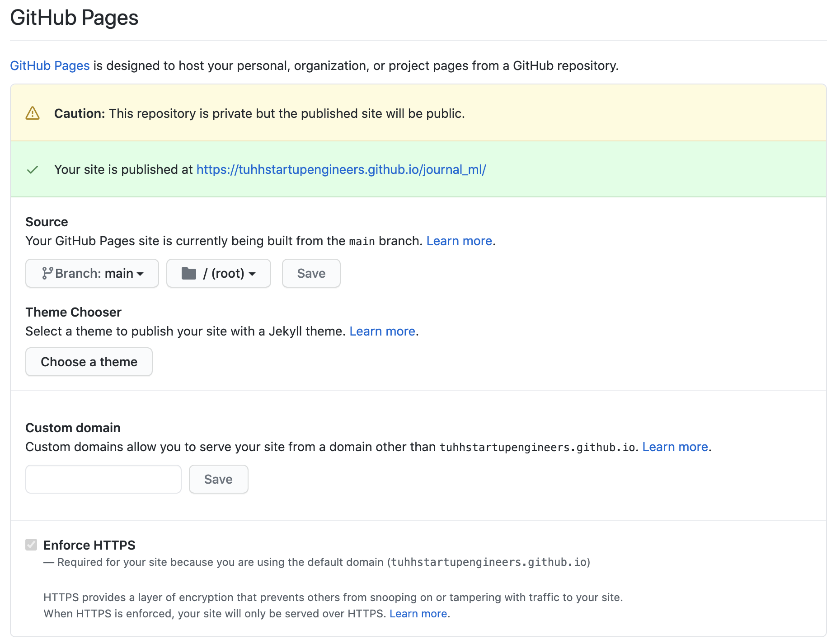
Task: Click the Source section heading
Action: 47,222
